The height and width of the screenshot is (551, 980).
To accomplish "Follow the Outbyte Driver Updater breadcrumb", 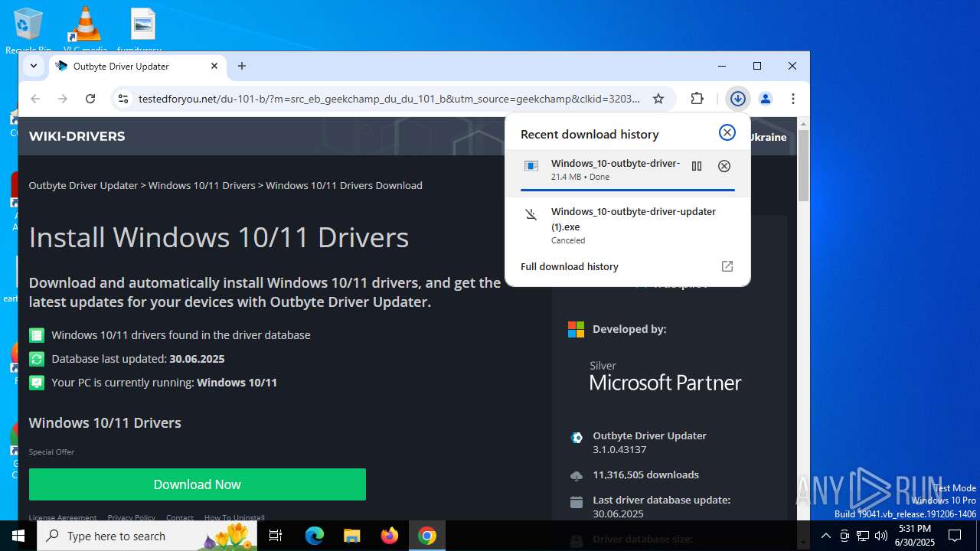I will [x=83, y=185].
